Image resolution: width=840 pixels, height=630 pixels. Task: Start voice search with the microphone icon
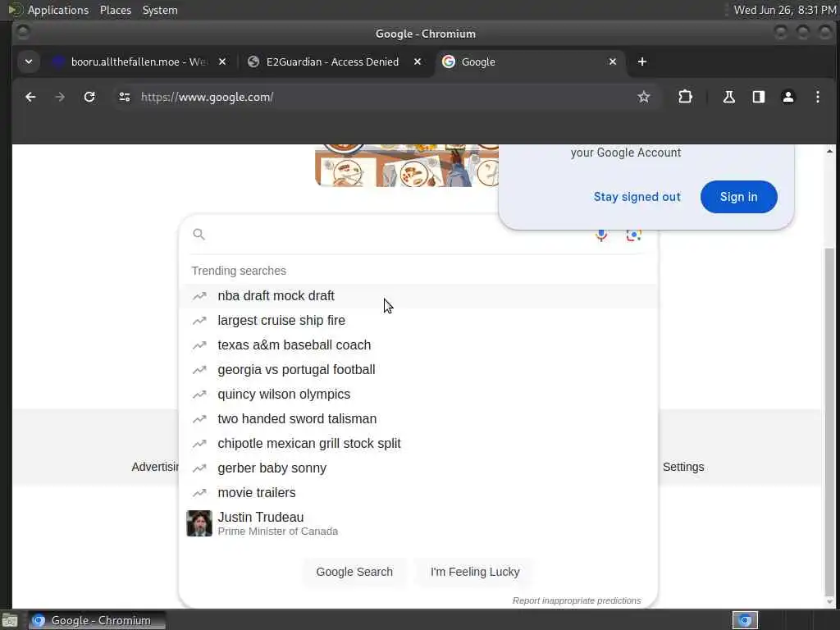point(601,235)
